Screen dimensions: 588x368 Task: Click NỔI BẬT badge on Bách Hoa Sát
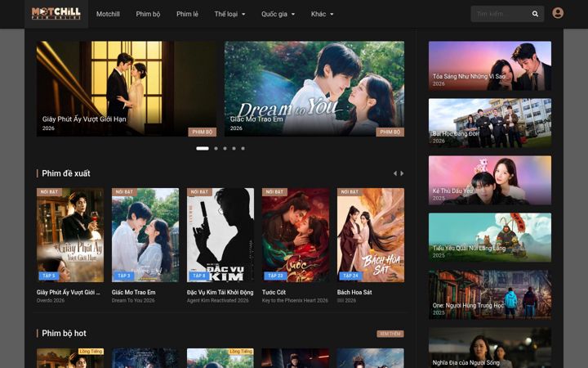pos(350,192)
